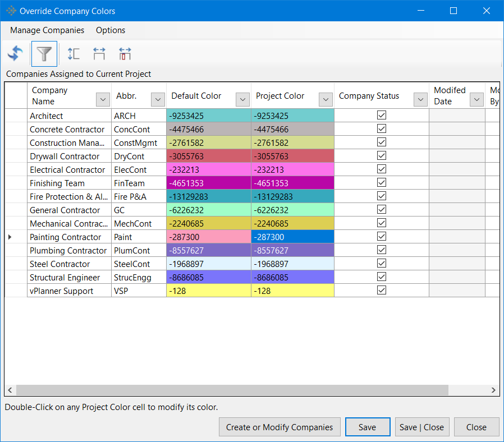Click the red column fit icon
The image size is (504, 442).
tap(125, 54)
